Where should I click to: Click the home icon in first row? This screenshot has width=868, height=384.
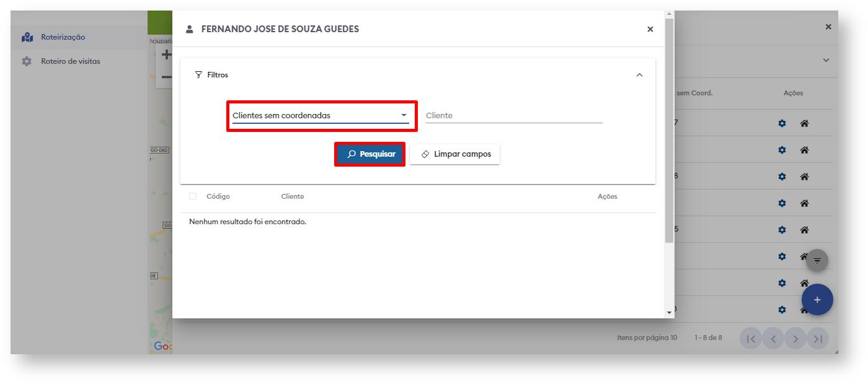[804, 123]
